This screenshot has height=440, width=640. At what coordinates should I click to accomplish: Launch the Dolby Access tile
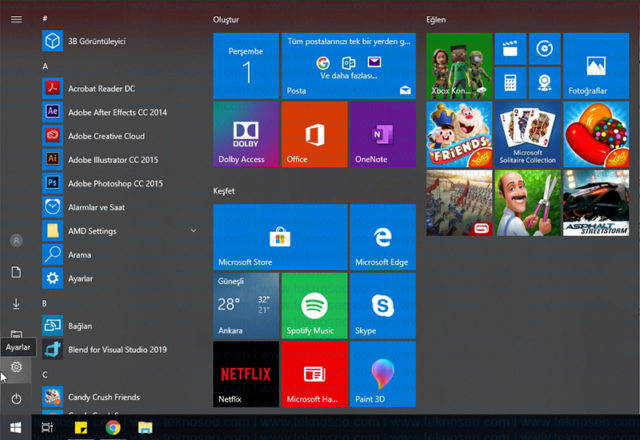click(246, 134)
